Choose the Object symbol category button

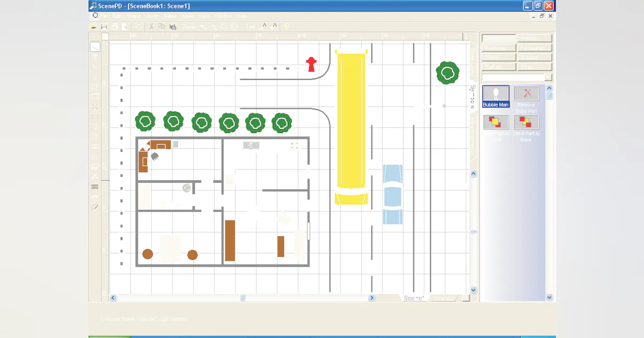(x=499, y=57)
